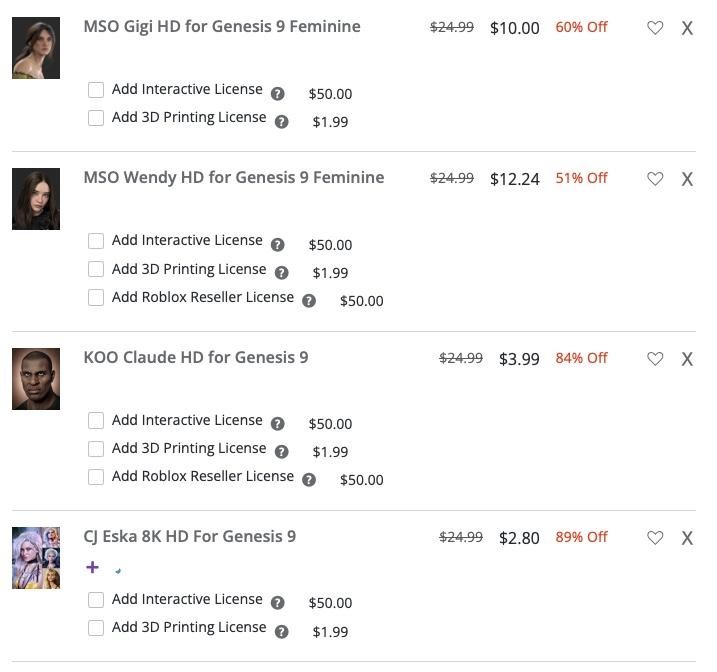Click wishlist heart for MSO Wendy HD
The height and width of the screenshot is (672, 717).
(655, 179)
